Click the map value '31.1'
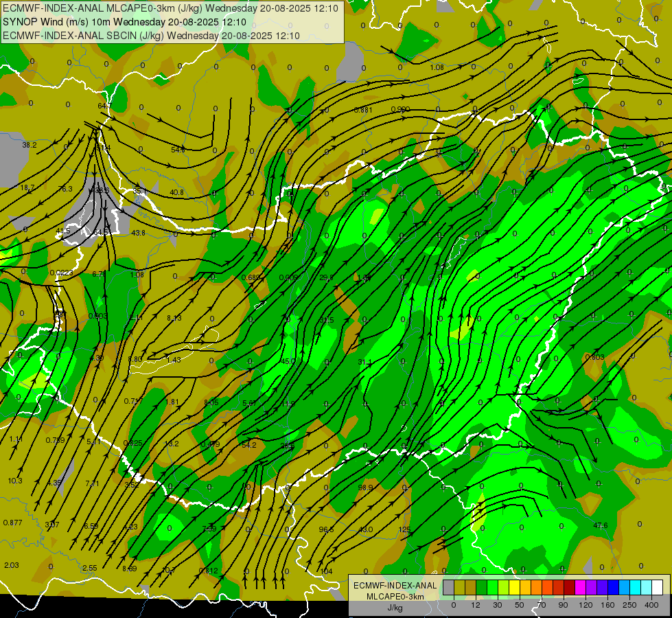This screenshot has width=672, height=618. coord(364,362)
